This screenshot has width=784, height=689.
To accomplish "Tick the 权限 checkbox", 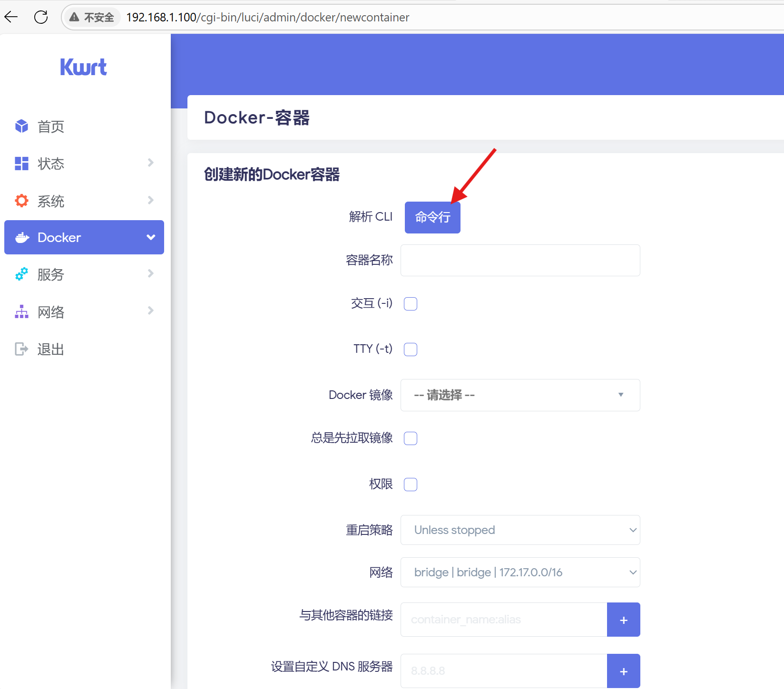I will [411, 485].
